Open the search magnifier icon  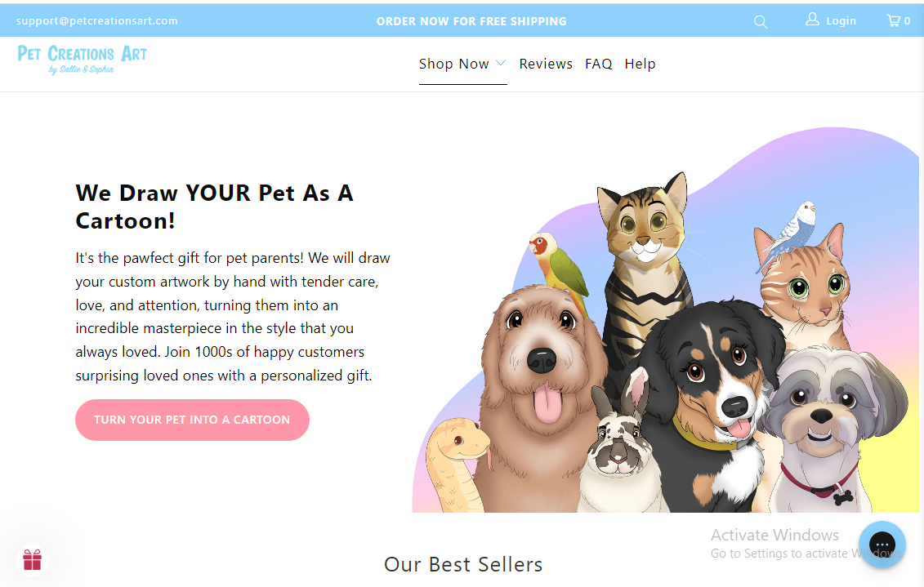(x=761, y=22)
